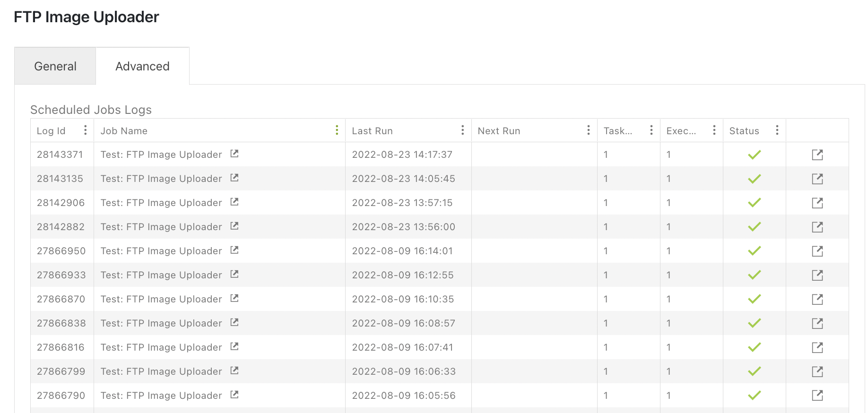868x413 pixels.
Task: Open Next Run column options menu
Action: (x=588, y=130)
